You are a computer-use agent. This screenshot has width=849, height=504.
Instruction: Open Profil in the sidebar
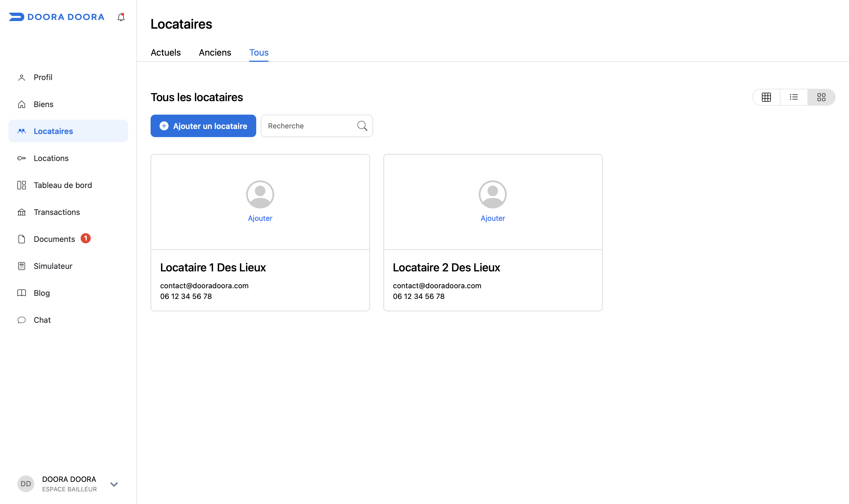pyautogui.click(x=68, y=78)
